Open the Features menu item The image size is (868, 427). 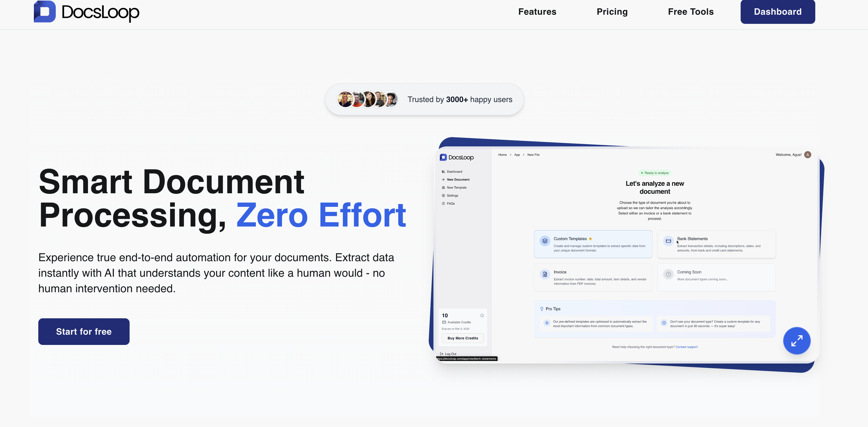537,12
